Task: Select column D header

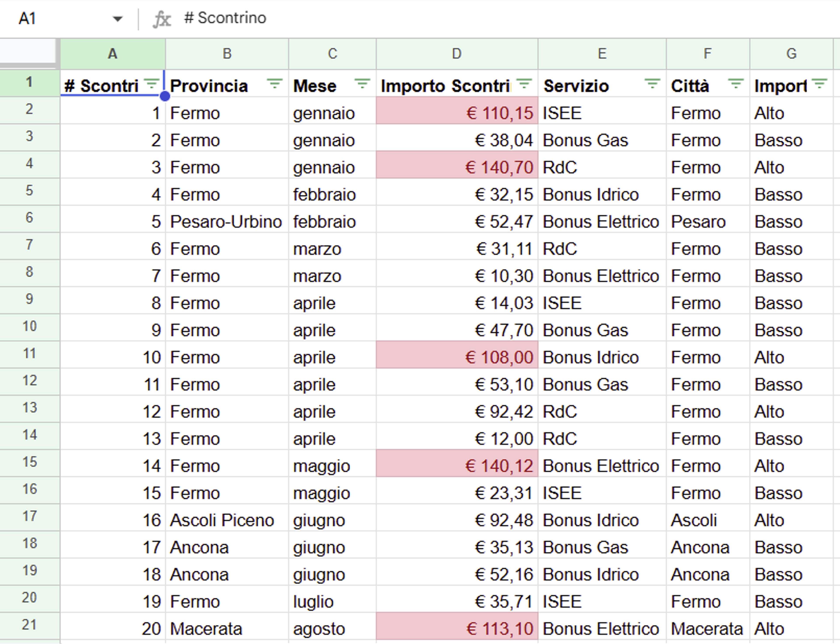Action: [x=457, y=54]
